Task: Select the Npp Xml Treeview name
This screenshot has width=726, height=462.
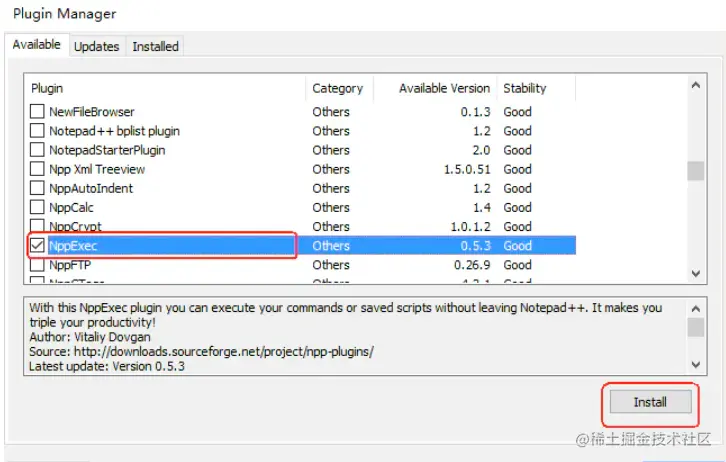Action: pos(97,169)
